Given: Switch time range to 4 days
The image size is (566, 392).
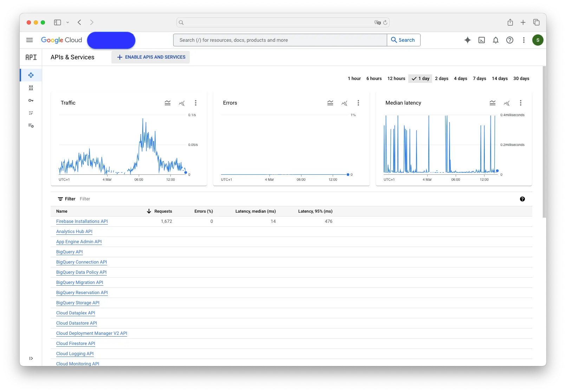Looking at the screenshot, I should click(x=461, y=79).
